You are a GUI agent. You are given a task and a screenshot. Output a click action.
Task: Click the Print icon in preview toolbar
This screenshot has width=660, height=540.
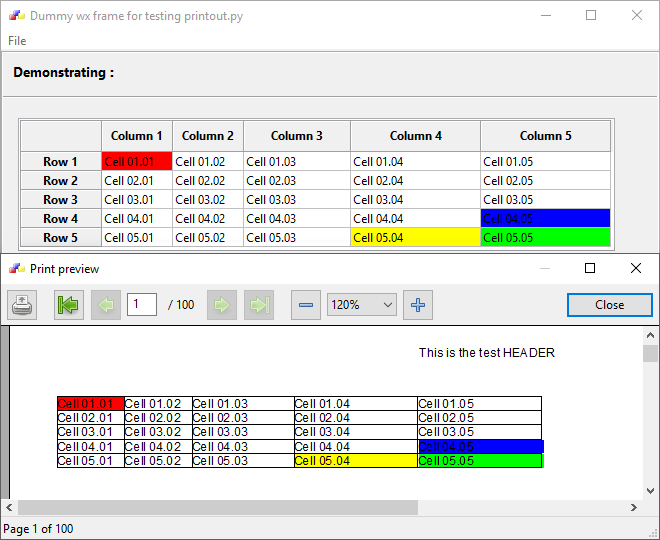(x=22, y=305)
